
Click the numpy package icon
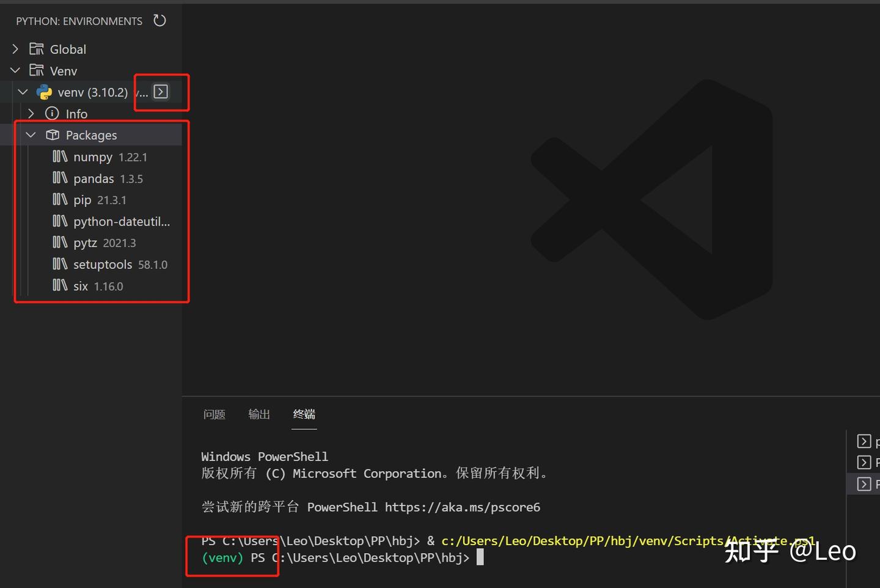[59, 156]
